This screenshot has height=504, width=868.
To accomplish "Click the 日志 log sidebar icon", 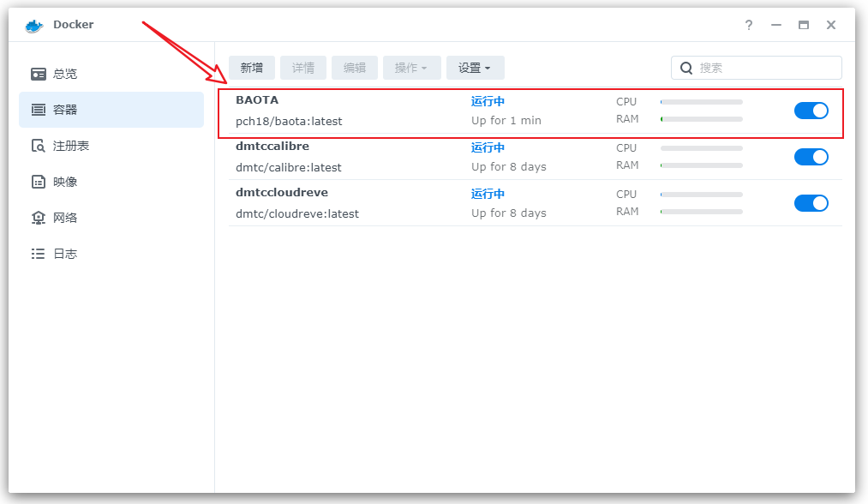I will click(39, 254).
